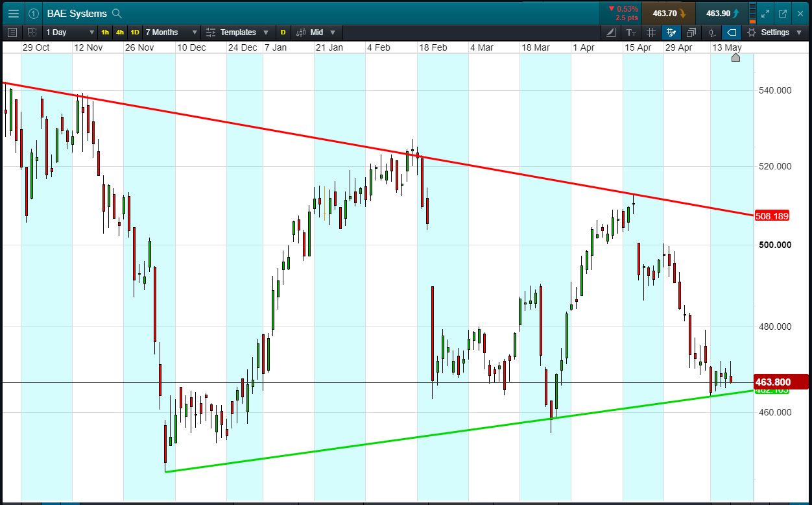Open the stacked windows compare icon
The width and height of the screenshot is (812, 505).
691,32
